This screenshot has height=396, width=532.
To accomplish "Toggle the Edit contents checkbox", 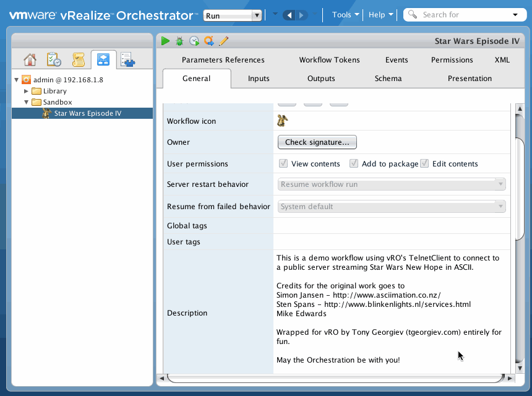I will point(424,164).
